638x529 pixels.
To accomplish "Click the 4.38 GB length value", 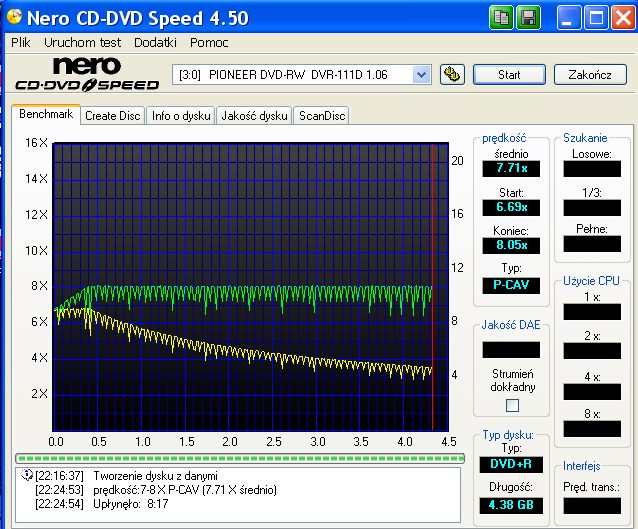I will pos(511,505).
